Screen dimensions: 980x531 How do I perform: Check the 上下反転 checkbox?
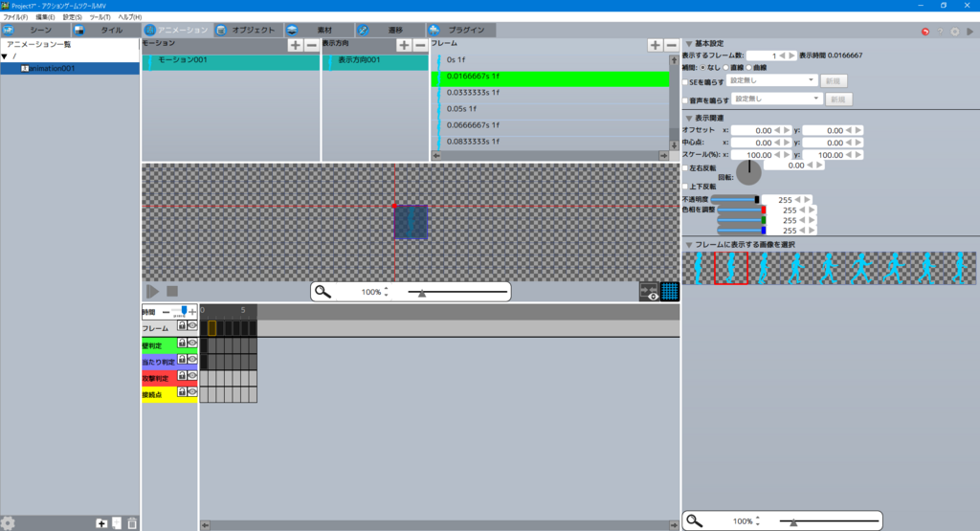685,187
